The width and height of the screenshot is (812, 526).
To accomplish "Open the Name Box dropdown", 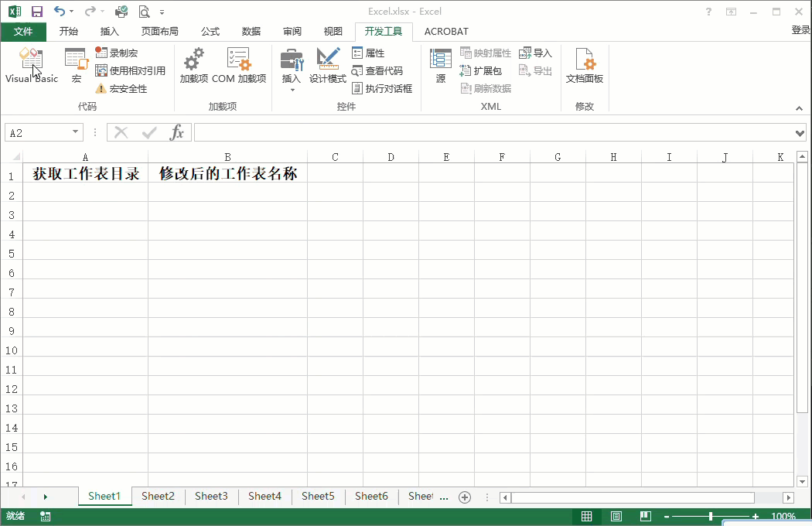I will coord(76,132).
